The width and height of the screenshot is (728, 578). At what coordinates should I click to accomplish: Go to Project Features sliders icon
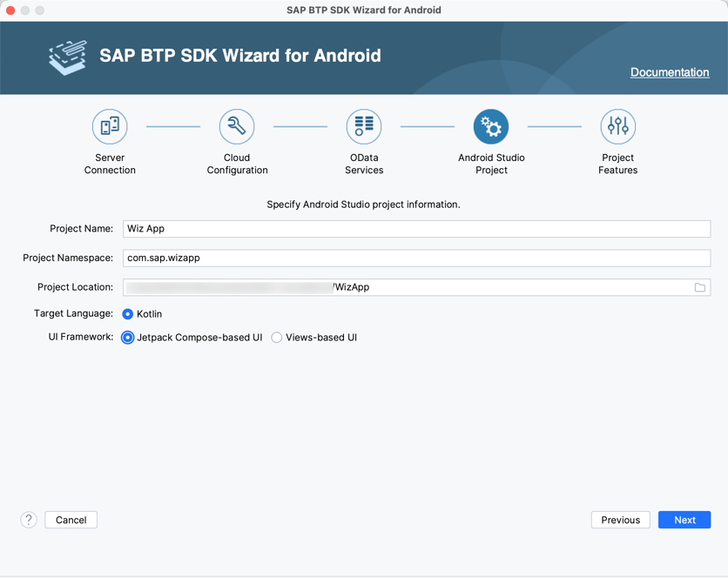618,127
